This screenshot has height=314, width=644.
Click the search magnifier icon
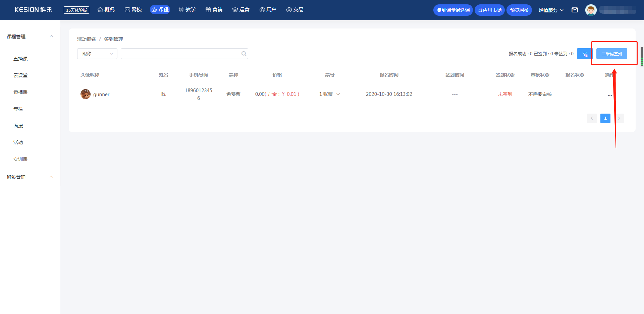(244, 54)
